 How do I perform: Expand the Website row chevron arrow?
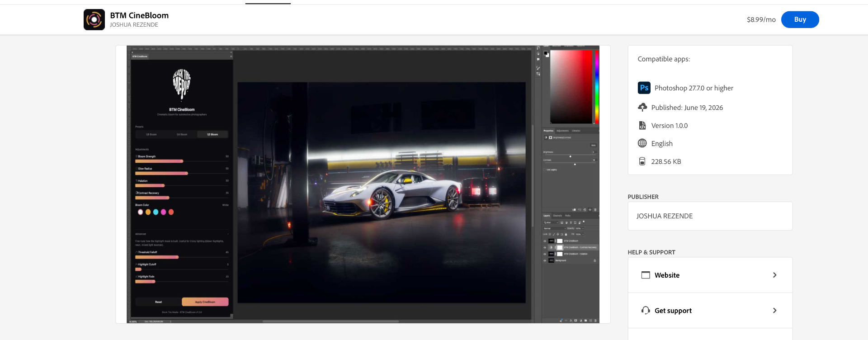click(x=774, y=275)
